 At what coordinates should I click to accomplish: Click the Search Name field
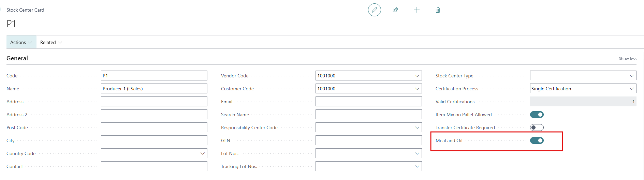(369, 115)
